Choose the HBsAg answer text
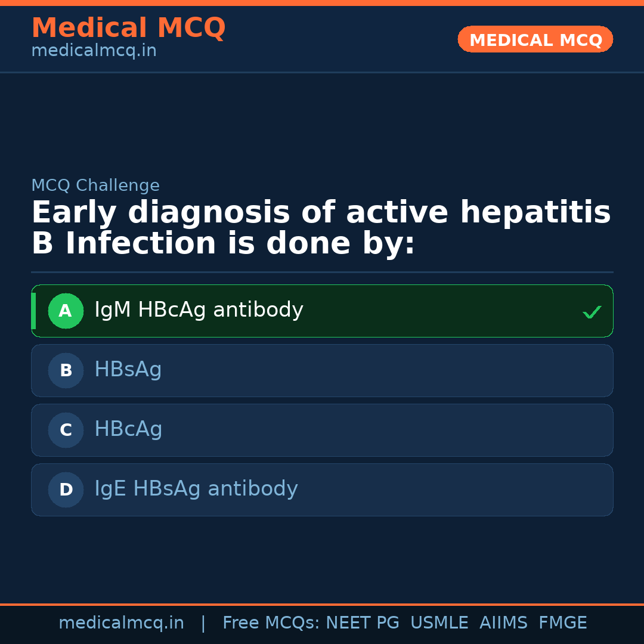The image size is (644, 644). tap(128, 370)
